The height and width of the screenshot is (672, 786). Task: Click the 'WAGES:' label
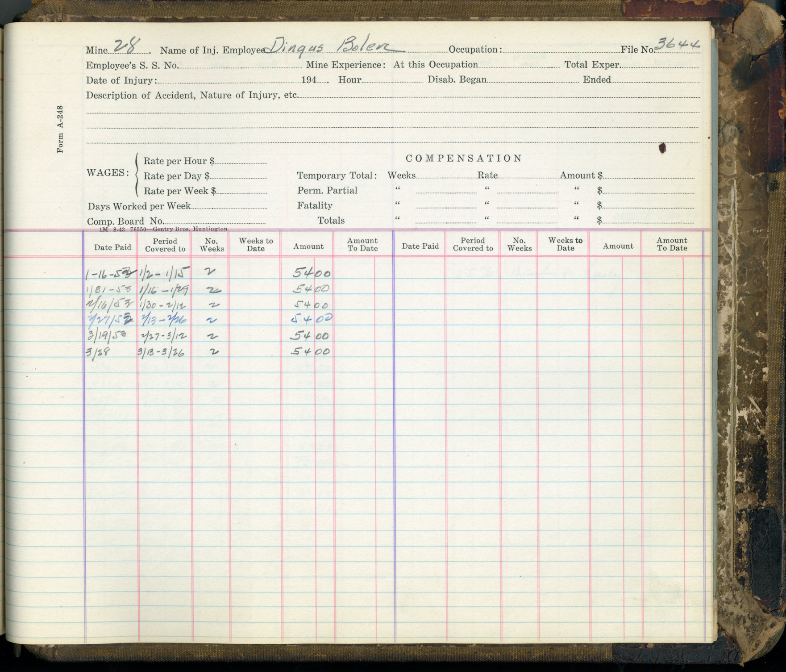(x=108, y=173)
